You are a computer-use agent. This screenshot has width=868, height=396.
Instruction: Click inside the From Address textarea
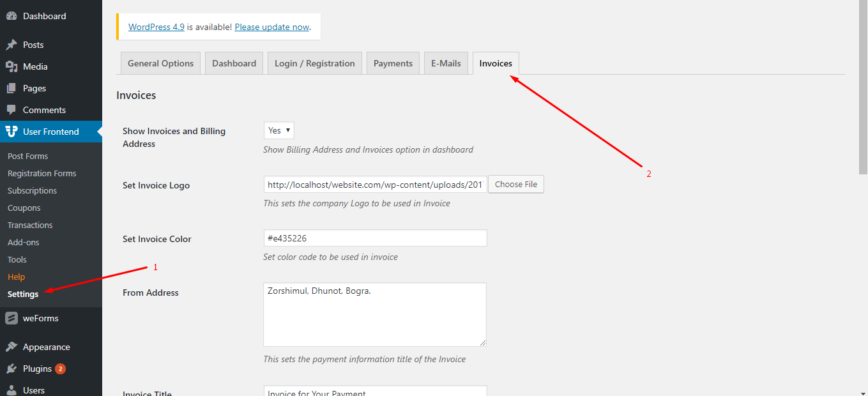tap(375, 315)
